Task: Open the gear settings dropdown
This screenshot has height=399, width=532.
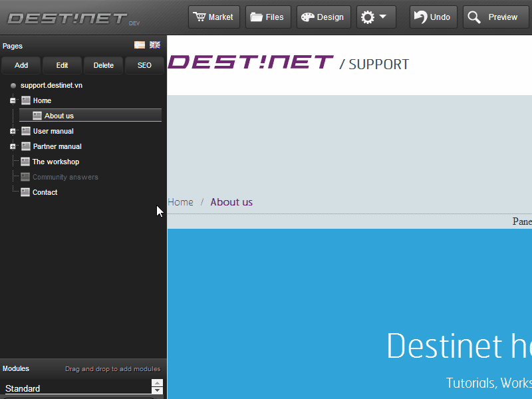Action: point(376,17)
